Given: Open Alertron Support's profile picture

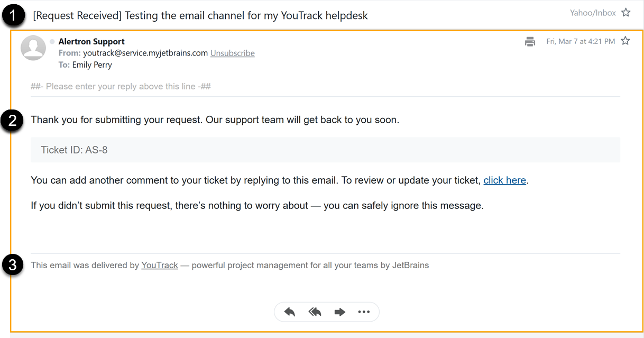Looking at the screenshot, I should [33, 48].
